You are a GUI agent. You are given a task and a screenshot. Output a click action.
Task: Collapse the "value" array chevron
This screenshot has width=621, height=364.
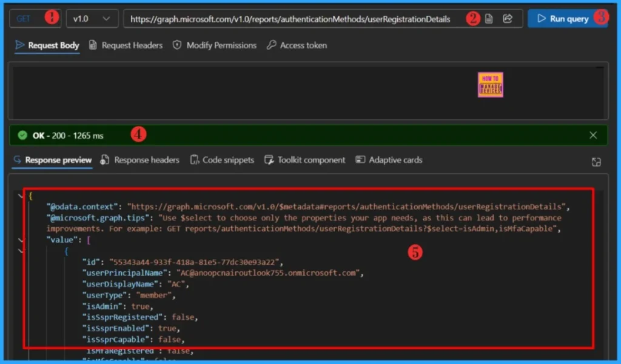[x=21, y=240]
